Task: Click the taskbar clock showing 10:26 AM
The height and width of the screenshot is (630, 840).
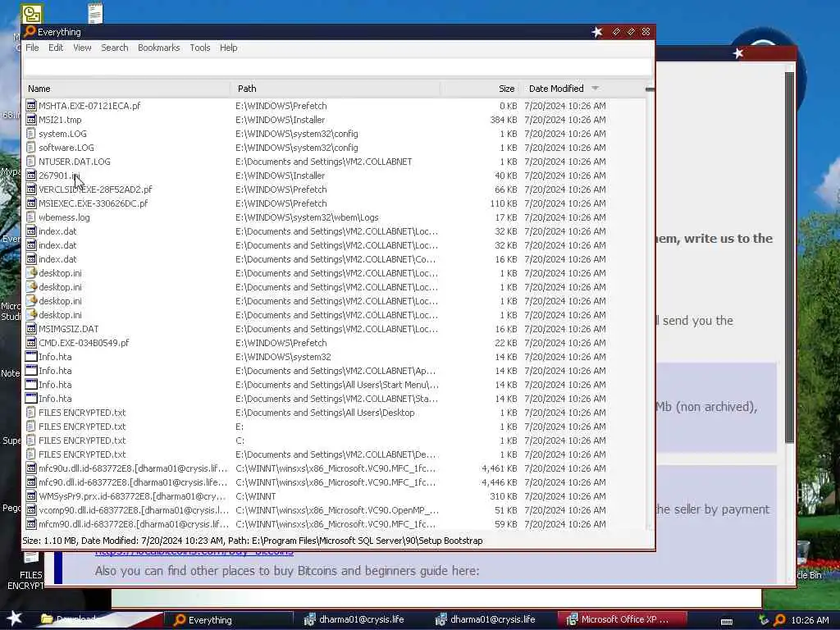Action: [810, 620]
